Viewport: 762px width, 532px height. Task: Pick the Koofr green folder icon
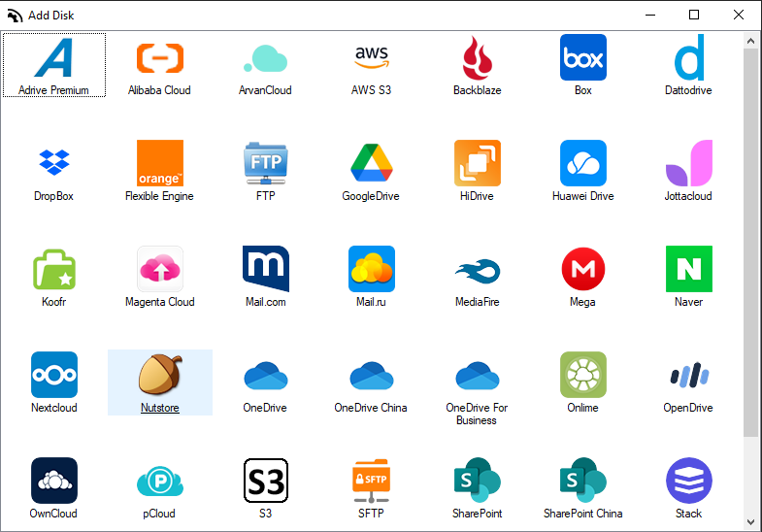(54, 269)
